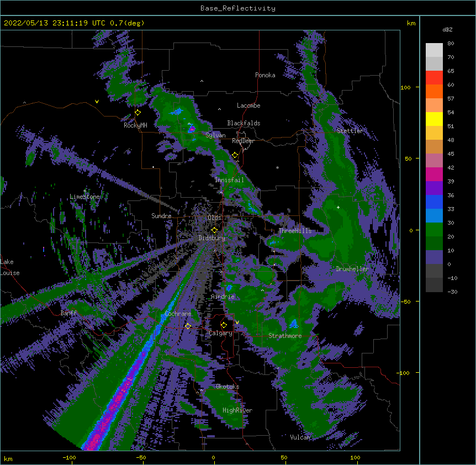Click the Innisfail city label
Viewport: 476px width, 465px height.
click(229, 180)
